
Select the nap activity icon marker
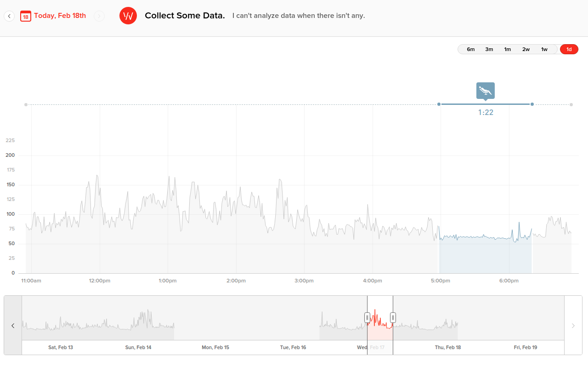[x=485, y=91]
